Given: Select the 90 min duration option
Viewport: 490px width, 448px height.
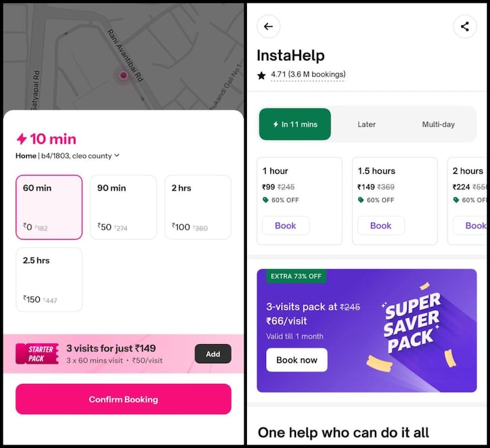Looking at the screenshot, I should pyautogui.click(x=123, y=207).
